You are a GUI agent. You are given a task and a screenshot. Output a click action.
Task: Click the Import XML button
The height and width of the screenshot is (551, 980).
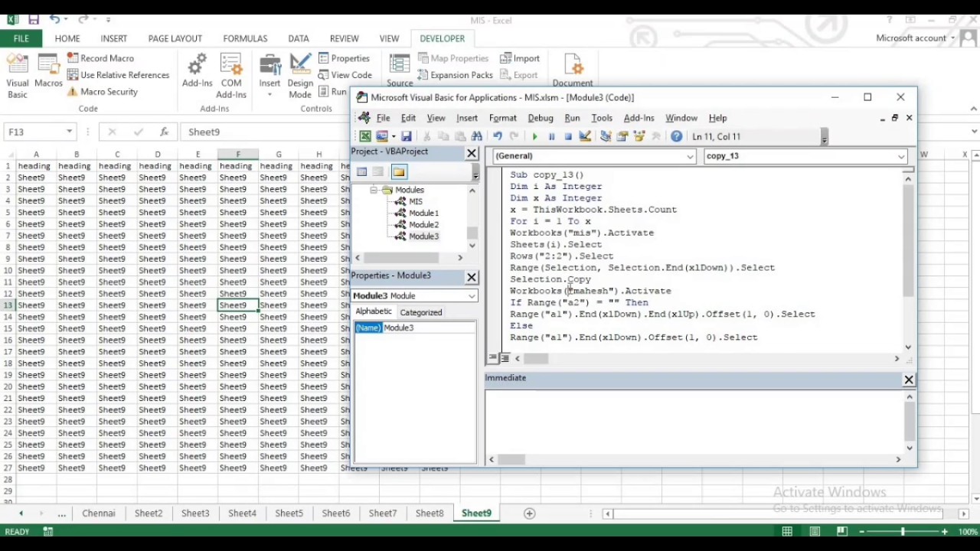(x=520, y=58)
